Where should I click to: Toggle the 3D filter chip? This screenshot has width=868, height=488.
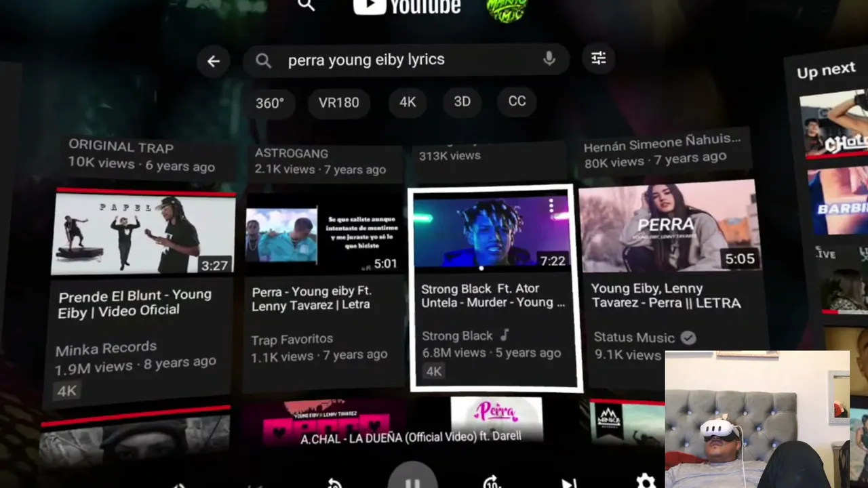462,102
